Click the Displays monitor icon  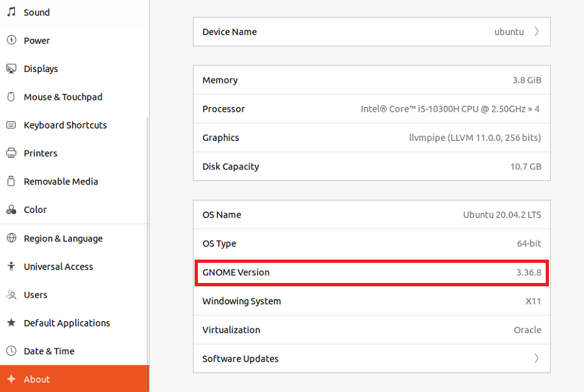[x=11, y=69]
